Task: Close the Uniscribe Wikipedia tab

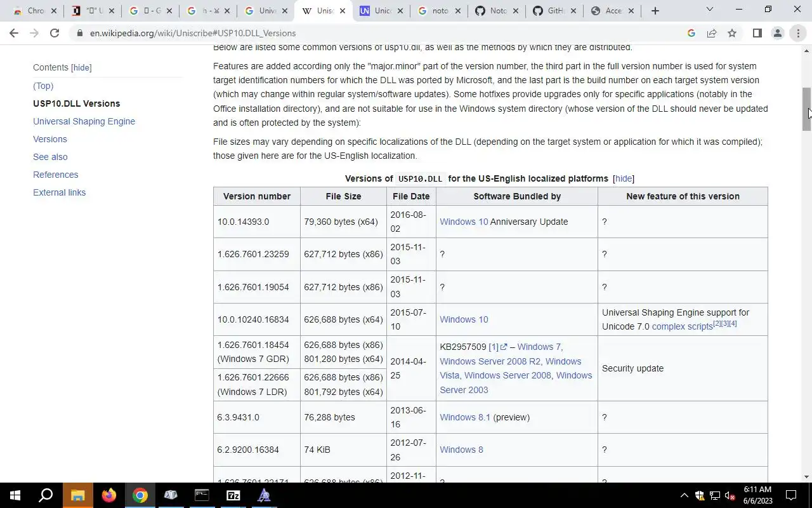Action: tap(343, 11)
